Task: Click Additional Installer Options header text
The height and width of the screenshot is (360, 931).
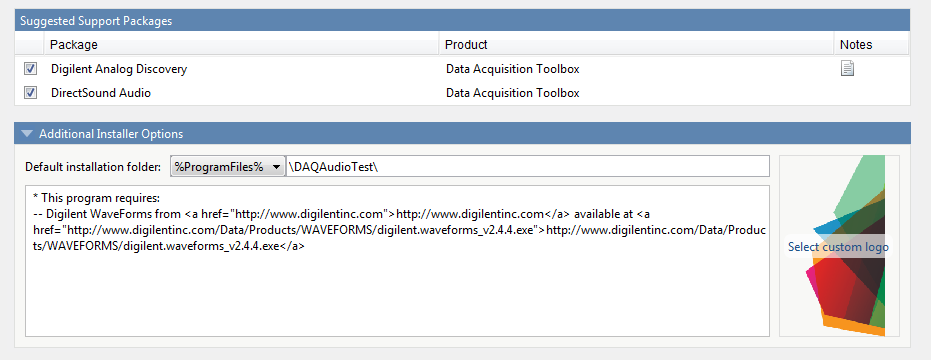Action: [x=111, y=134]
